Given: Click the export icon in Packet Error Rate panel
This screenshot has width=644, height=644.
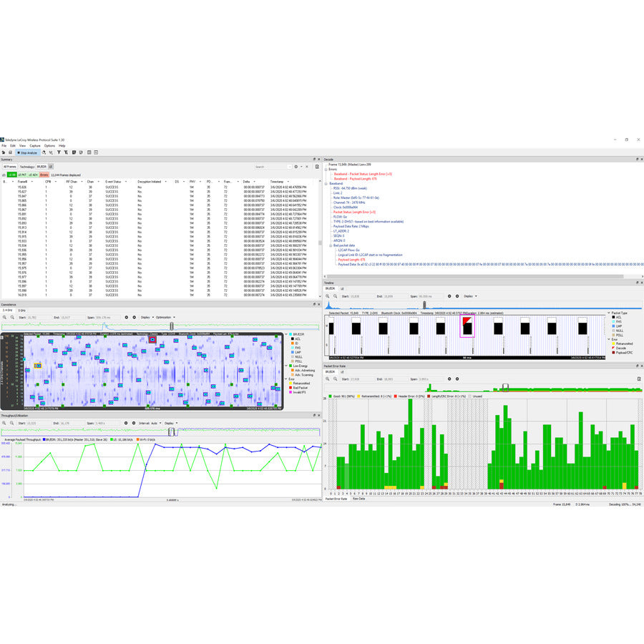Looking at the screenshot, I should [639, 379].
